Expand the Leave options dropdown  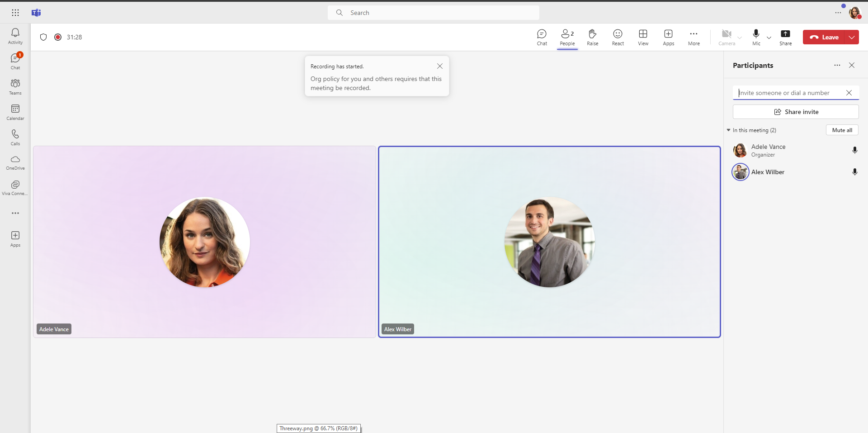point(852,37)
